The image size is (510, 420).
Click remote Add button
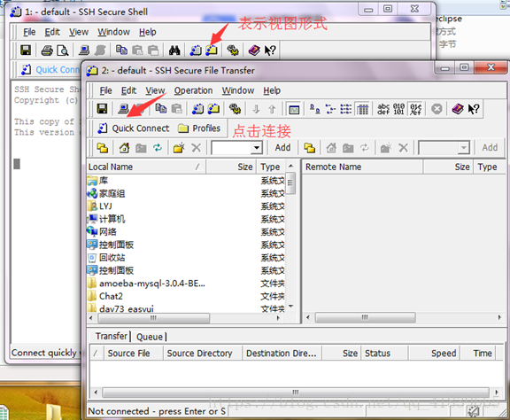click(490, 148)
